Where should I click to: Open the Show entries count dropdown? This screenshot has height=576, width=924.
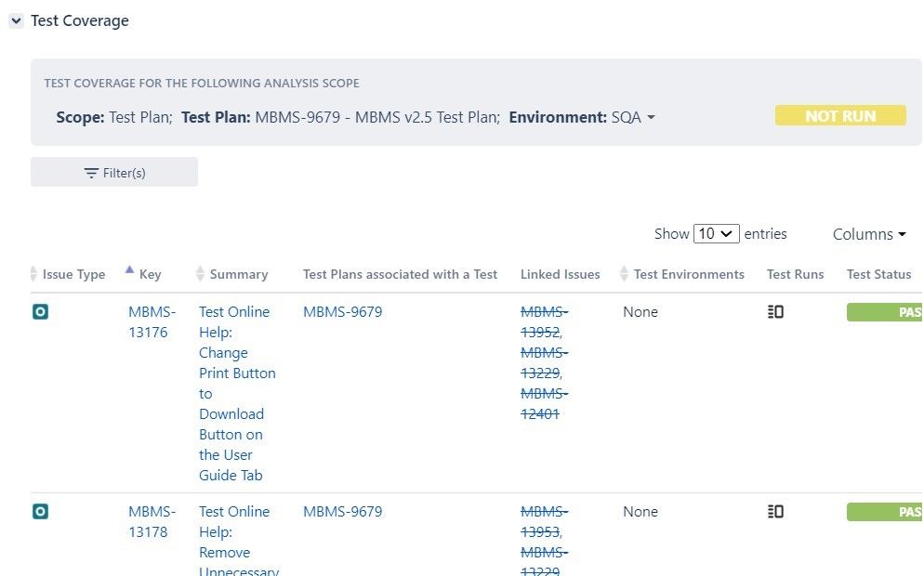tap(716, 234)
